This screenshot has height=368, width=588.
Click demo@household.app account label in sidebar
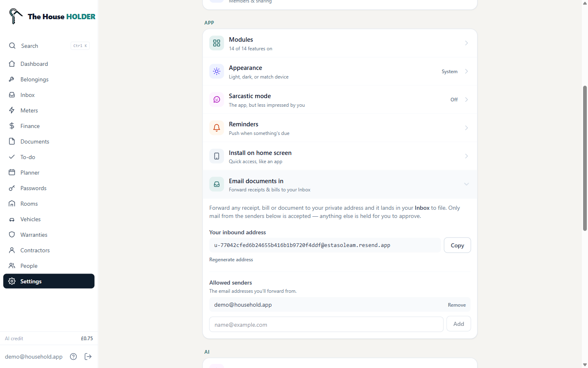pyautogui.click(x=34, y=357)
